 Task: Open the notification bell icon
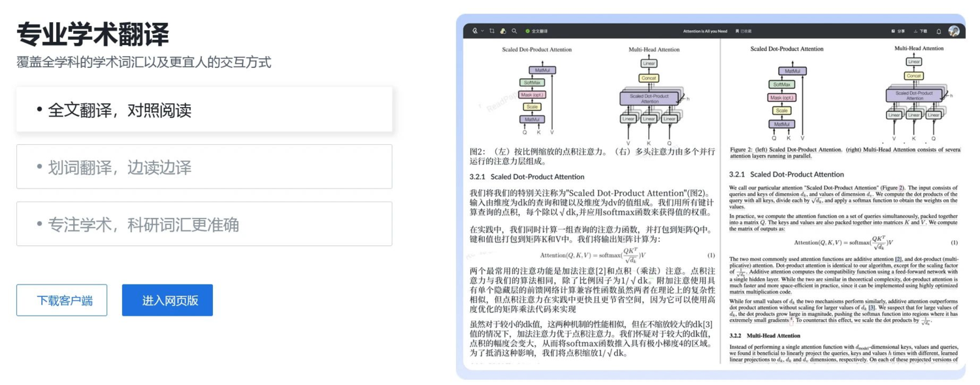(x=939, y=31)
